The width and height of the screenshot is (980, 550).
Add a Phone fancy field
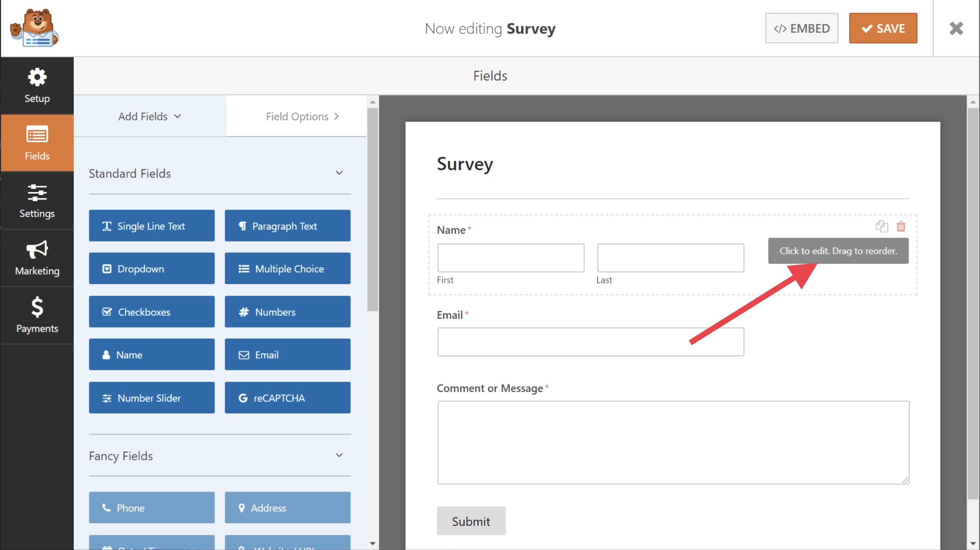[x=152, y=508]
